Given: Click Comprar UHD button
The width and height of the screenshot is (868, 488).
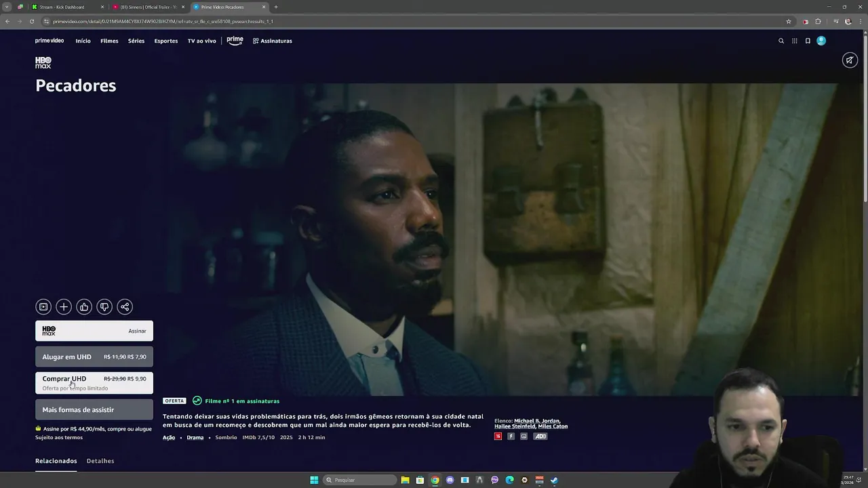Looking at the screenshot, I should [94, 383].
